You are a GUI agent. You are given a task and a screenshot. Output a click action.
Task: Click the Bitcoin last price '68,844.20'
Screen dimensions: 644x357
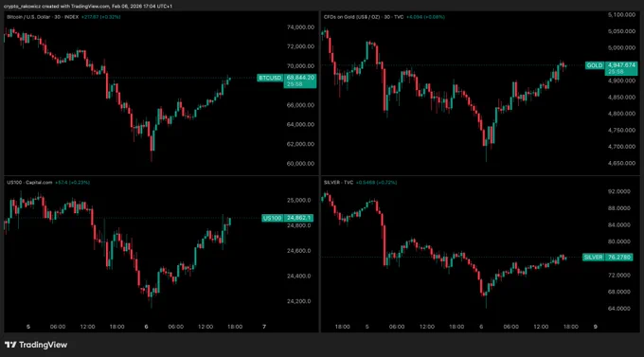pos(300,78)
